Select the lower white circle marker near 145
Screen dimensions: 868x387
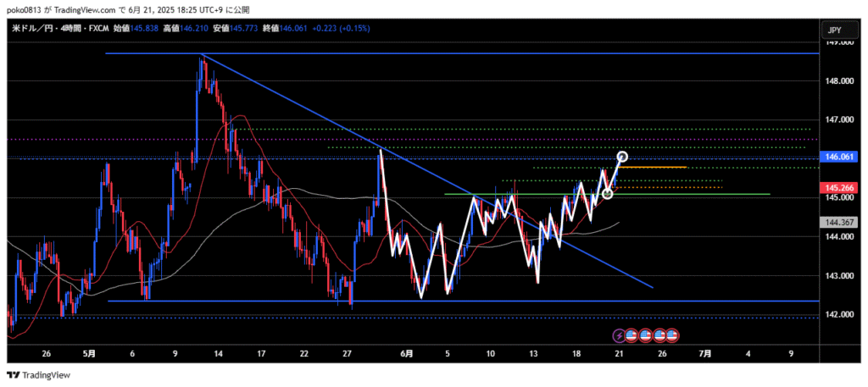[607, 194]
